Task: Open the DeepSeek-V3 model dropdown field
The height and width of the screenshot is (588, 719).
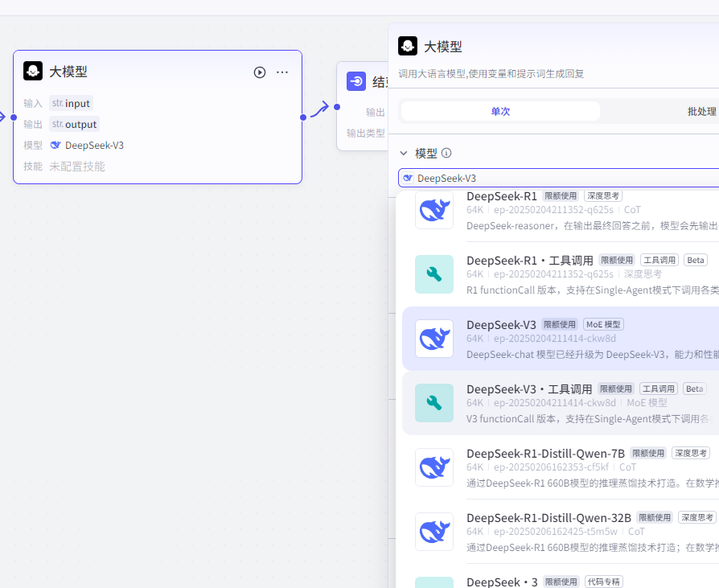Action: (x=558, y=178)
